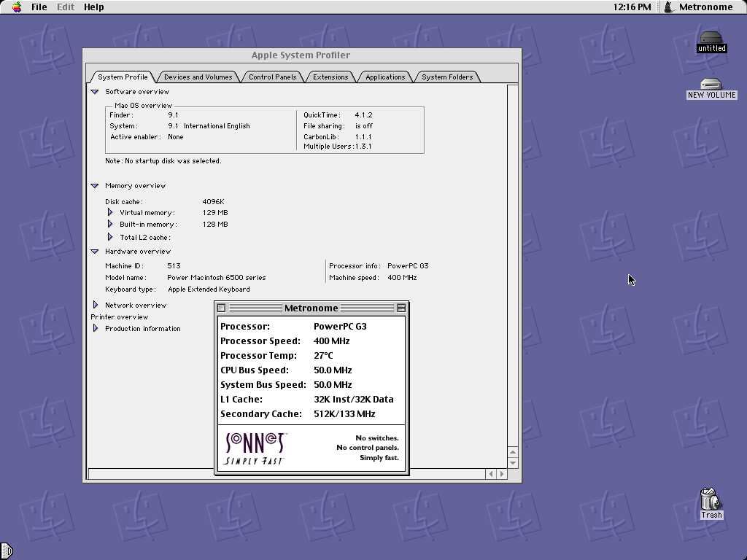Click the Trash icon on desktop
The height and width of the screenshot is (560, 747).
tap(711, 499)
